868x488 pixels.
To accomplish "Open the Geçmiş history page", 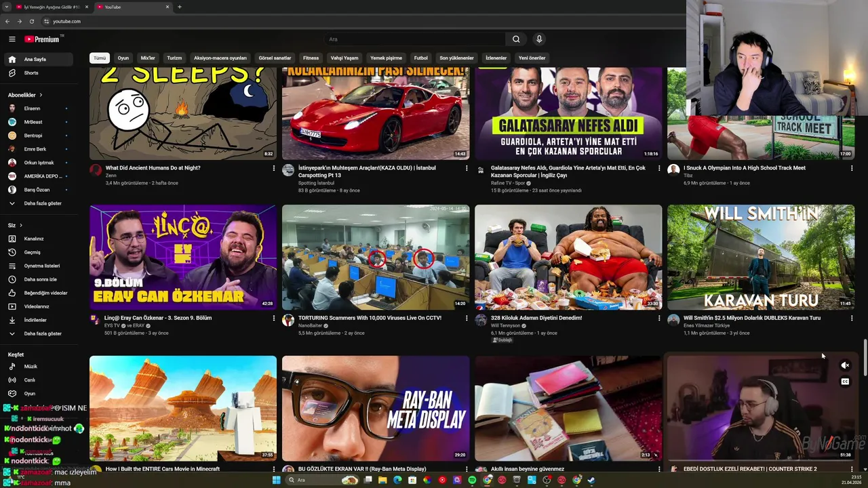I will [x=38, y=252].
